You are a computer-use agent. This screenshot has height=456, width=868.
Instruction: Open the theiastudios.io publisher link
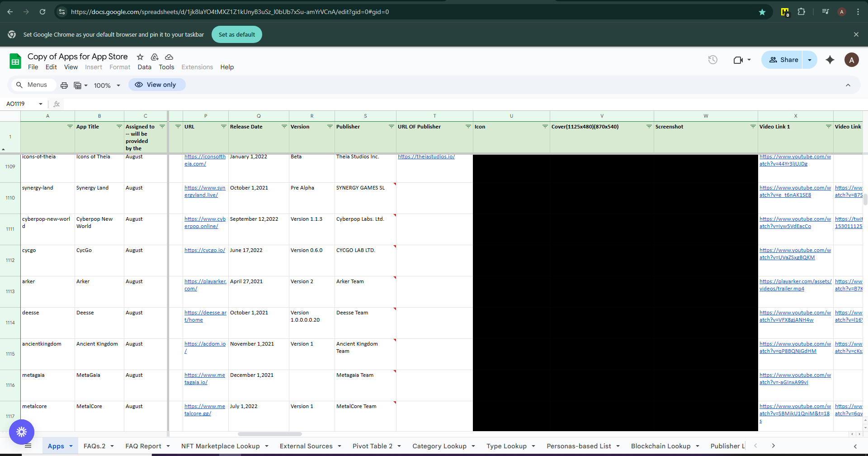[426, 157]
